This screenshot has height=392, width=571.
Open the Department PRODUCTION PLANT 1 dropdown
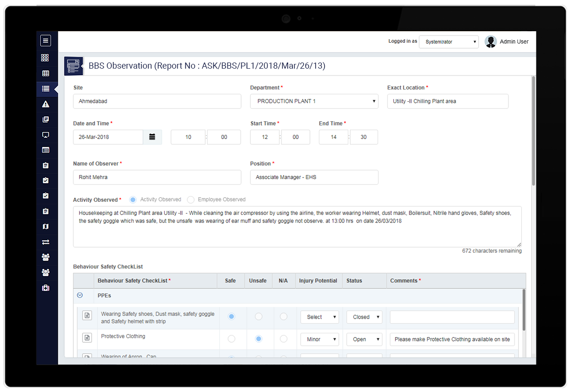(314, 101)
